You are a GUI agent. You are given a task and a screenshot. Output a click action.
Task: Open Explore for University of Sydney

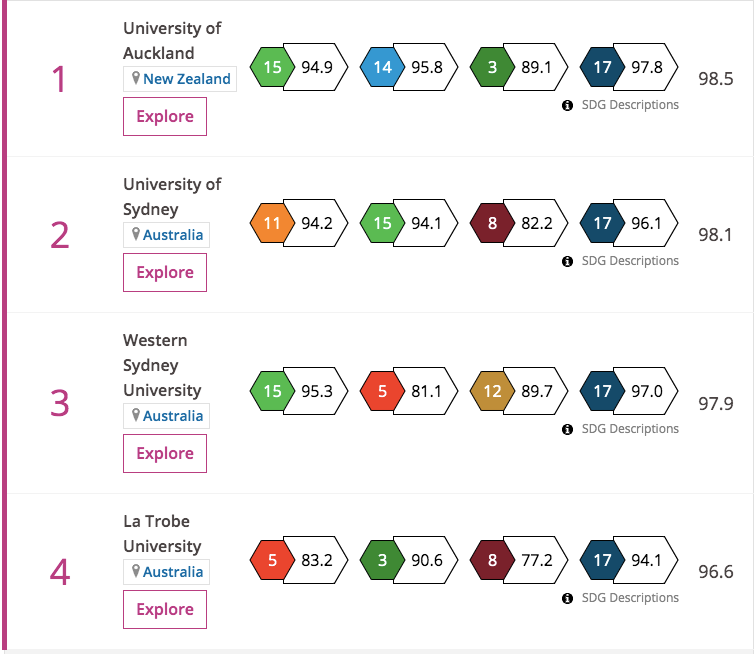click(x=165, y=272)
